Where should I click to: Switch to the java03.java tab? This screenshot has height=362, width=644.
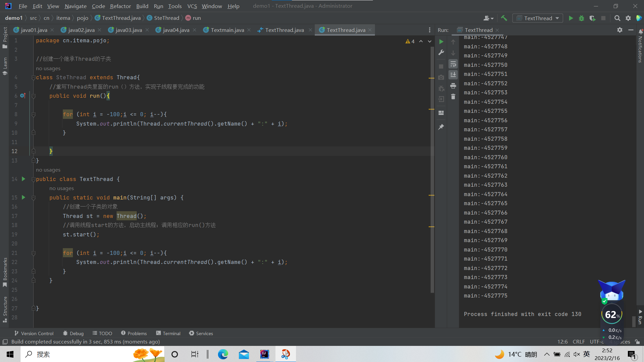129,30
